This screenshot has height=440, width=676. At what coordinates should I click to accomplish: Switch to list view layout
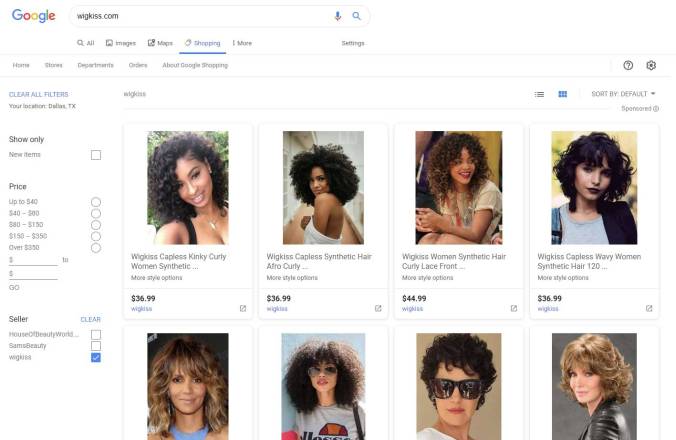(539, 94)
